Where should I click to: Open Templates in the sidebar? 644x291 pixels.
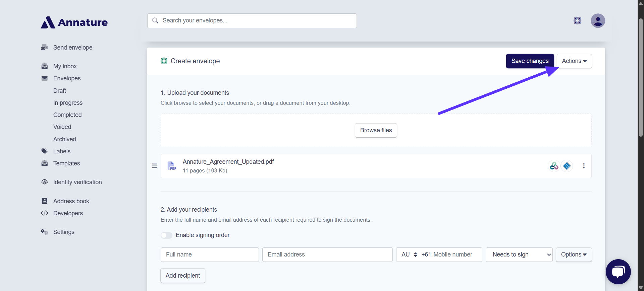(x=66, y=163)
